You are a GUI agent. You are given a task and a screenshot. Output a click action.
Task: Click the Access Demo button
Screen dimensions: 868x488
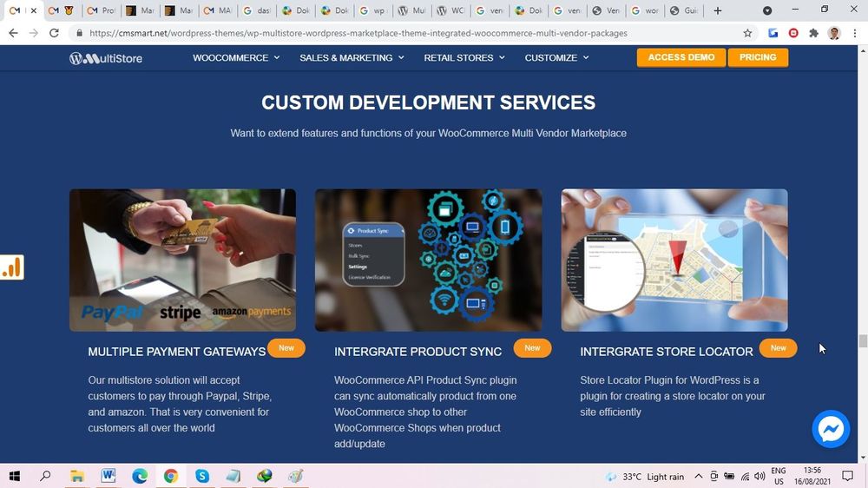[681, 57]
